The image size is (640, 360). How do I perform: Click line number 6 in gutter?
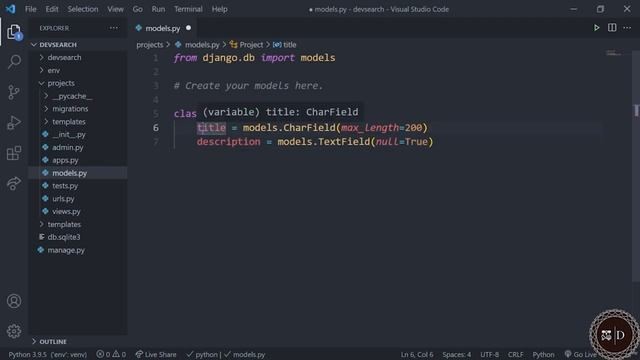pos(156,128)
